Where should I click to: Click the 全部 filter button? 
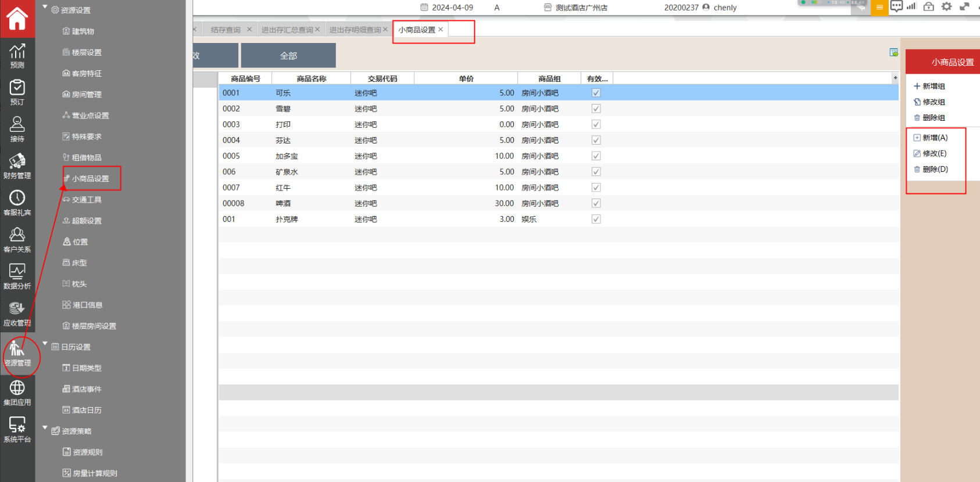[288, 56]
